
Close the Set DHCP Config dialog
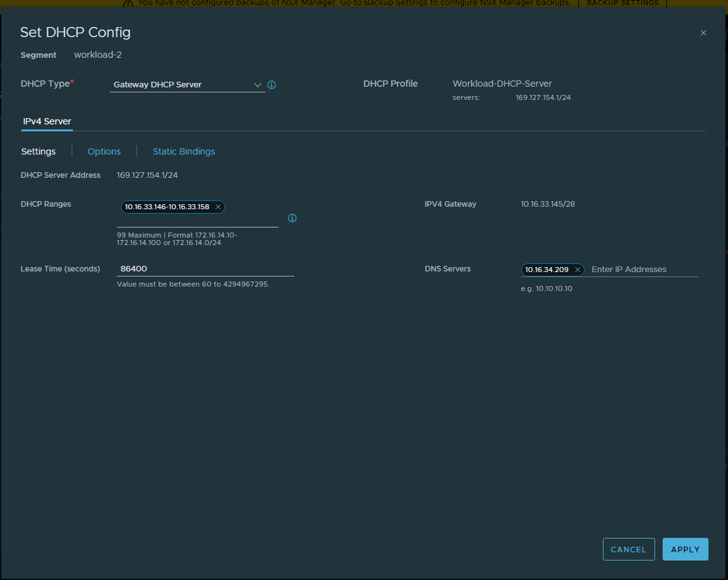(x=703, y=33)
